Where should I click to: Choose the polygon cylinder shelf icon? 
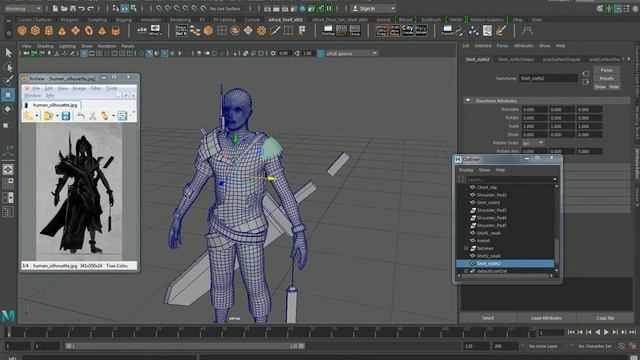click(49, 31)
